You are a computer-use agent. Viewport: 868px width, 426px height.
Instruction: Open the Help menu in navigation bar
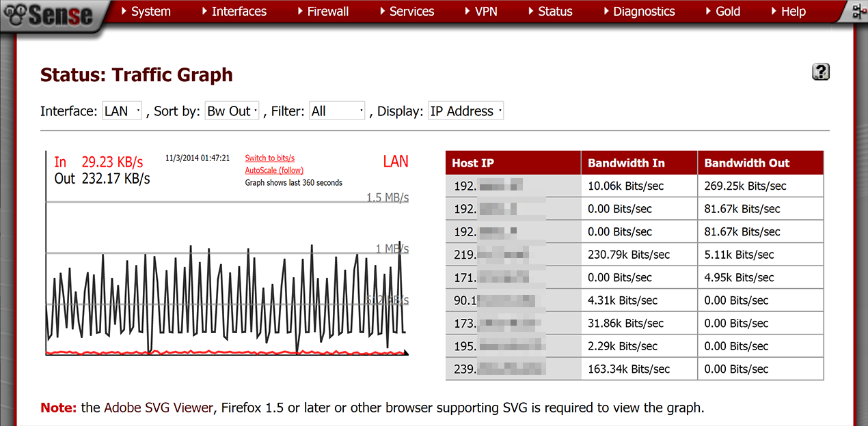pos(788,12)
